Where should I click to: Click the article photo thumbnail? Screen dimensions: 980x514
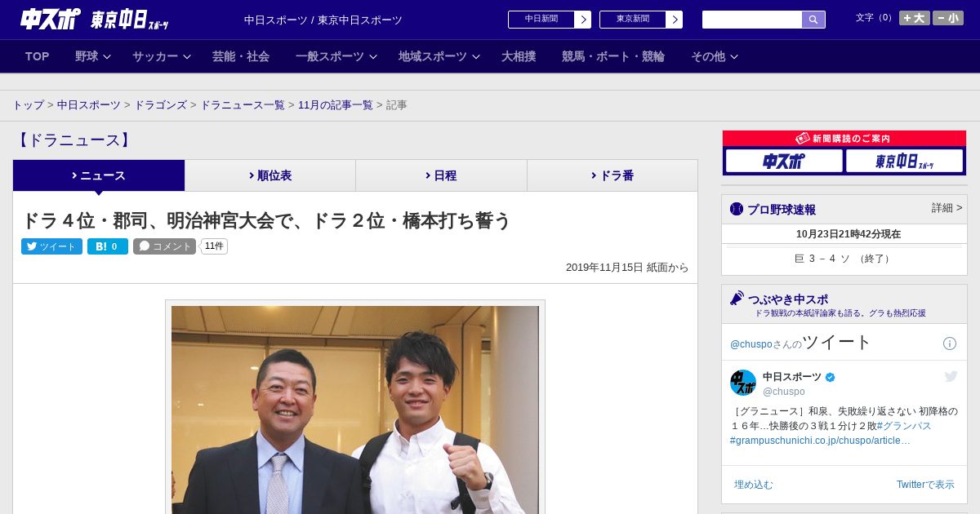(x=355, y=410)
